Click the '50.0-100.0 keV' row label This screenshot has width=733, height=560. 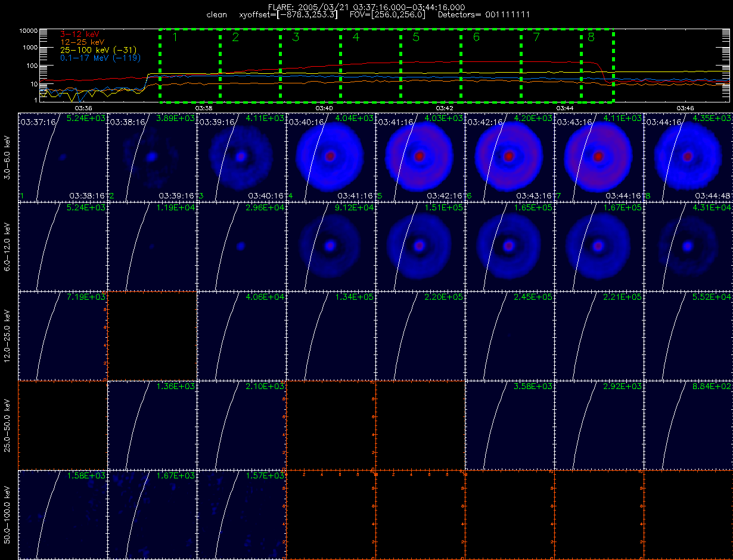pyautogui.click(x=8, y=514)
